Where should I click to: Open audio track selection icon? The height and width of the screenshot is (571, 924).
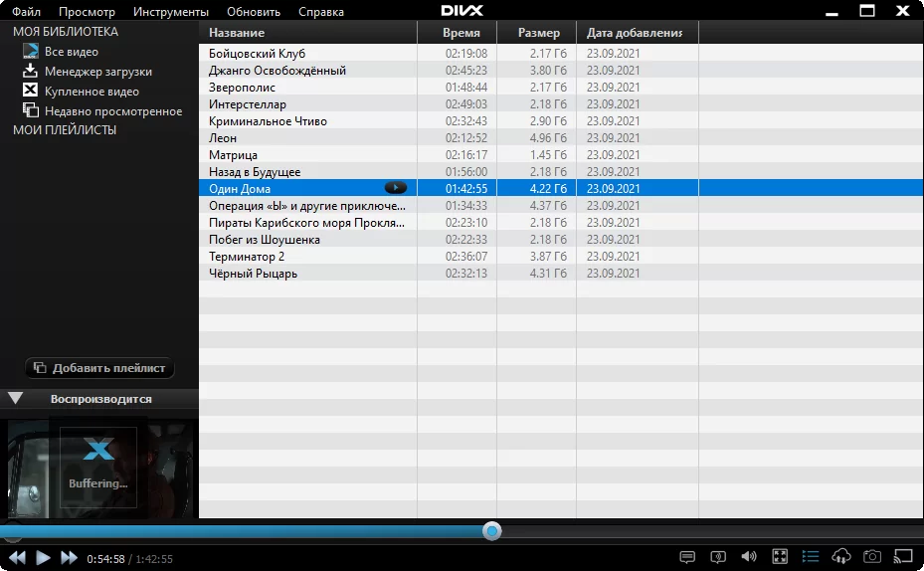point(718,557)
